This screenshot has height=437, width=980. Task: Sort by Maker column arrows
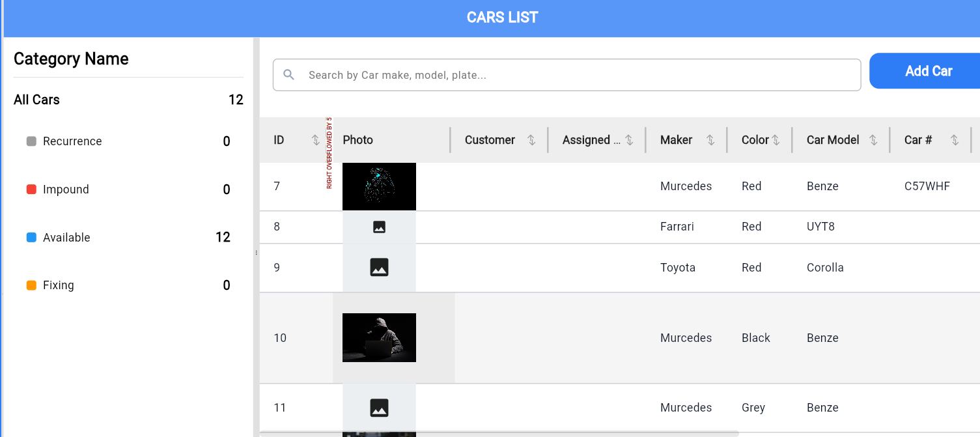pyautogui.click(x=710, y=140)
